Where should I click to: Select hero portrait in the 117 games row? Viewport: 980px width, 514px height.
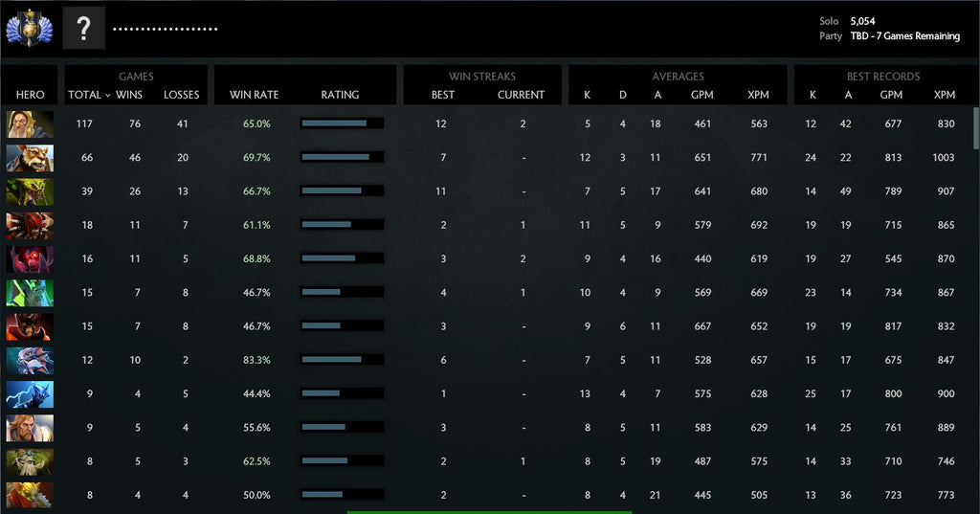tap(30, 123)
